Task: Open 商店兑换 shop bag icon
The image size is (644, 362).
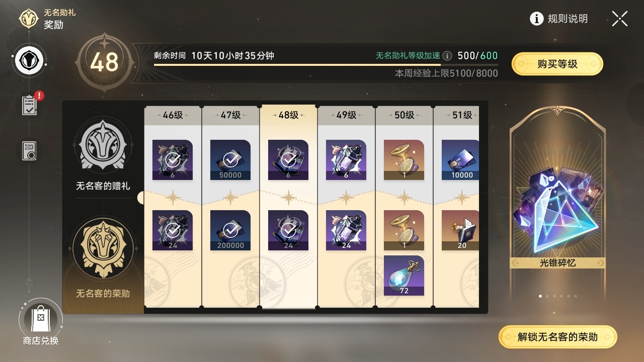Action: point(40,319)
